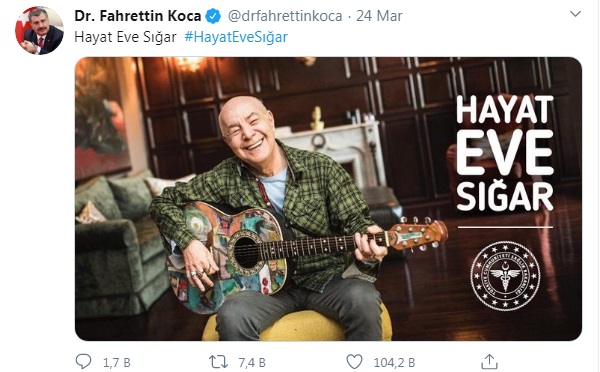Viewport: 600px width, 372px height.
Task: Open the Dr. Fahrettin Koca display name
Action: click(x=138, y=16)
